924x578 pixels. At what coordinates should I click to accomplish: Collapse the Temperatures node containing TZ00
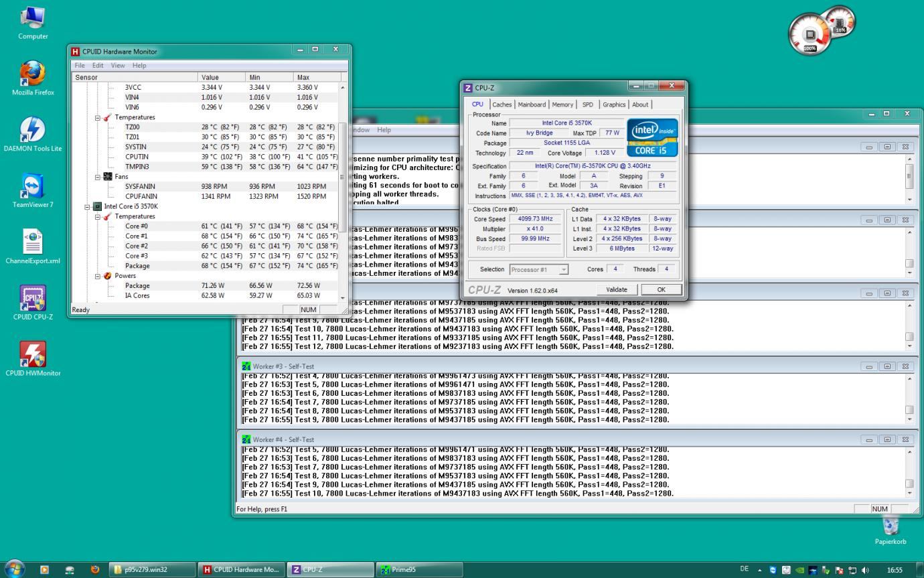98,117
